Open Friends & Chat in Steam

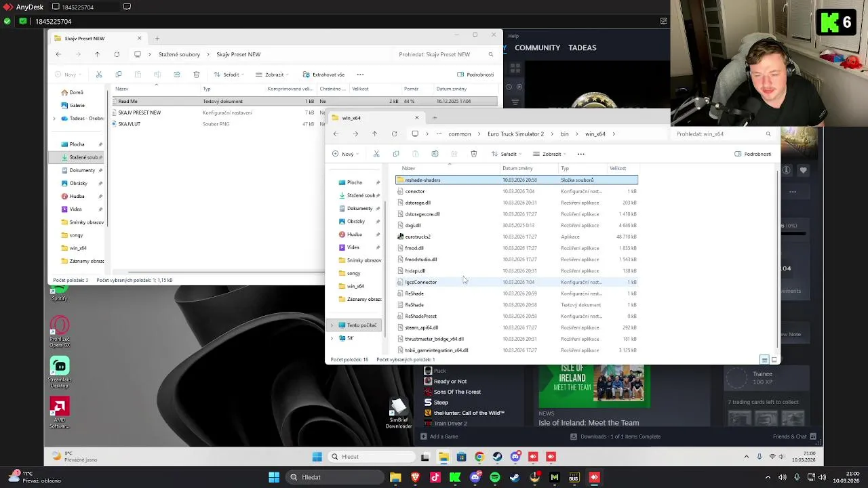click(794, 436)
